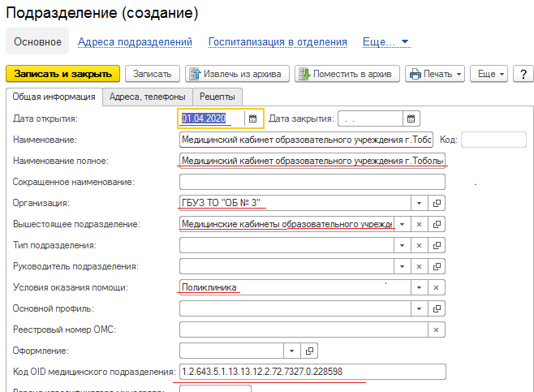534x392 pixels.
Task: Open the Еще toolbar menu
Action: pyautogui.click(x=490, y=74)
